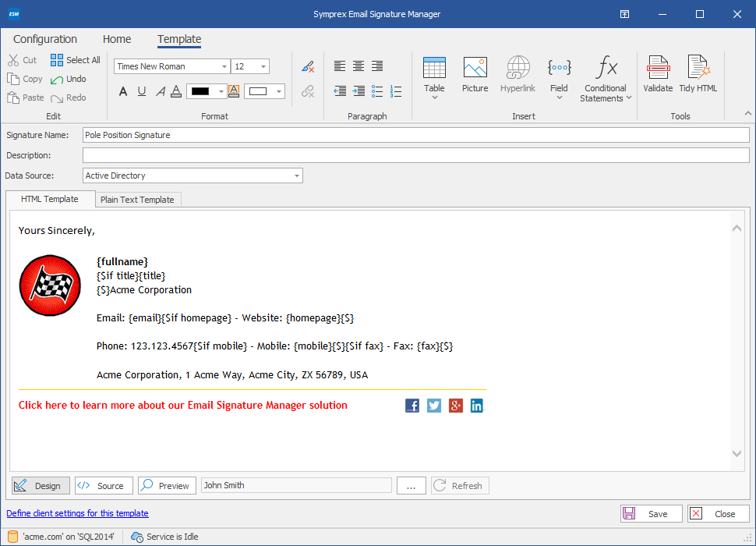
Task: Click the white highlight color swatch
Action: tap(259, 91)
